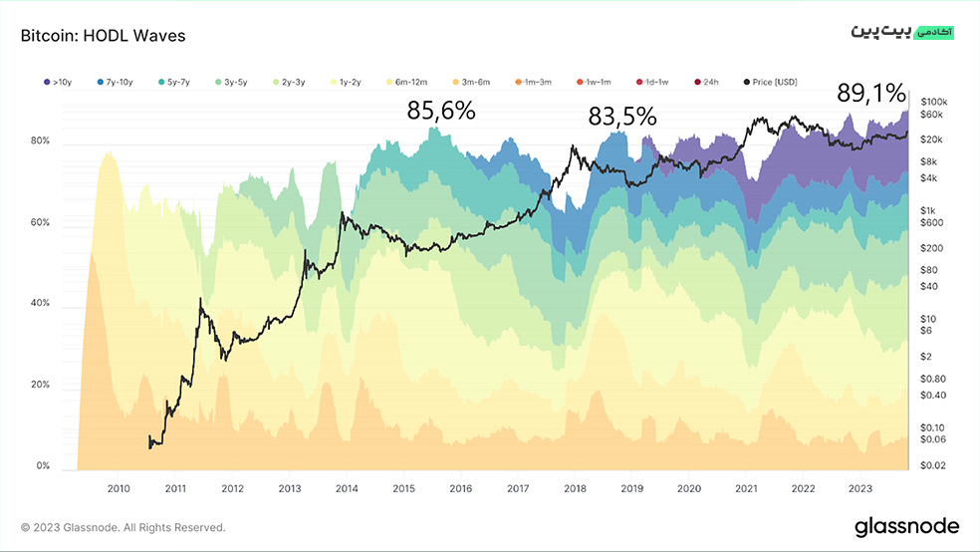The image size is (980, 552).
Task: Click the Glassnode copyright notice text
Action: point(123,528)
